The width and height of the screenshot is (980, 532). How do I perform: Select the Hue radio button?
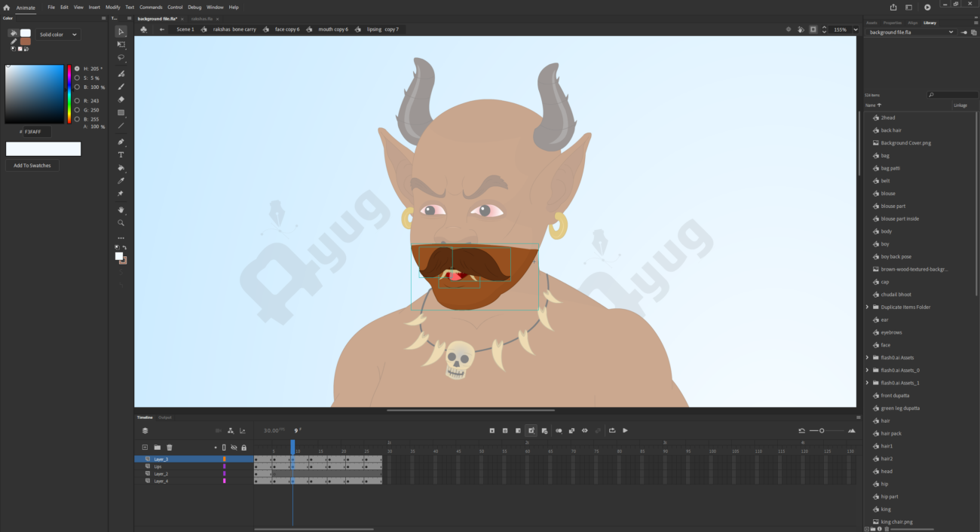[77, 69]
